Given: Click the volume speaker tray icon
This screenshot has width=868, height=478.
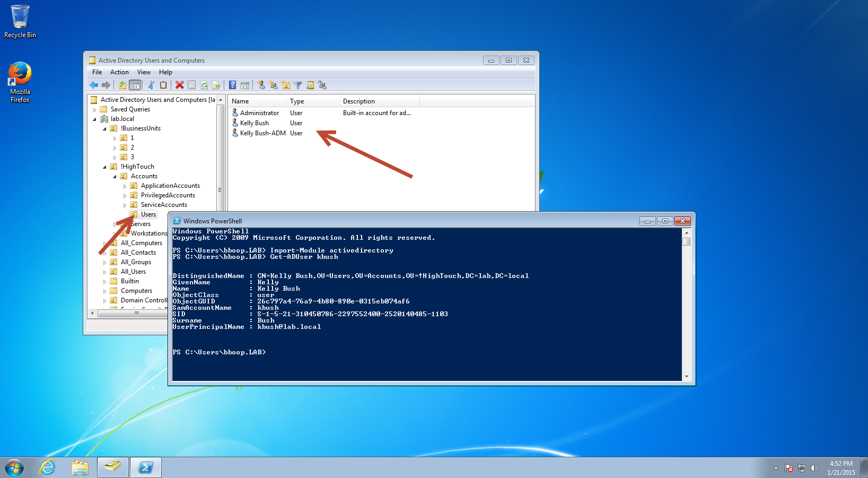Looking at the screenshot, I should tap(814, 468).
